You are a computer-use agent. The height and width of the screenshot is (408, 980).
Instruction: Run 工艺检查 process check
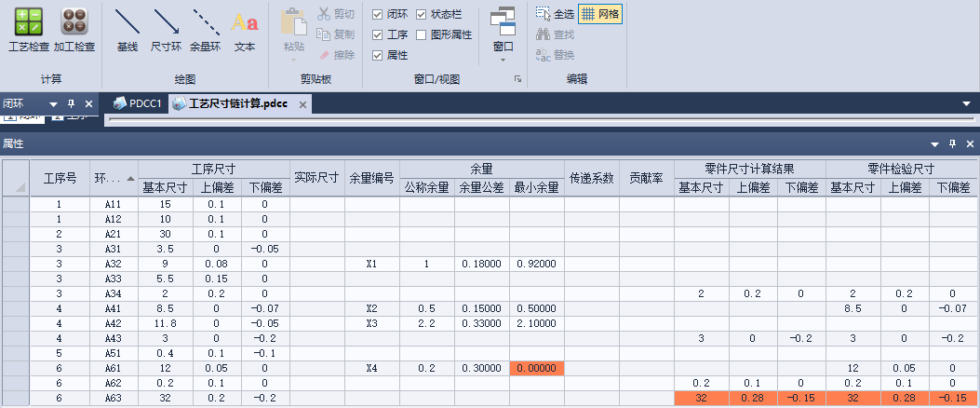coord(29,30)
